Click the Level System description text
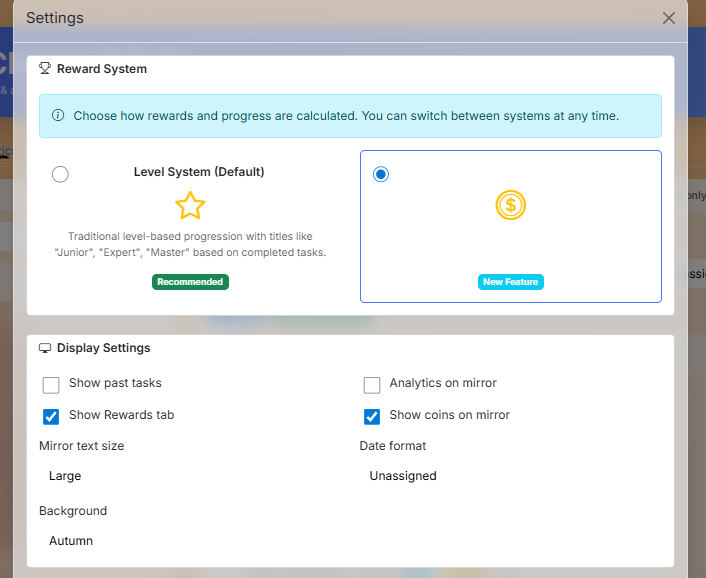This screenshot has width=706, height=578. pos(190,245)
